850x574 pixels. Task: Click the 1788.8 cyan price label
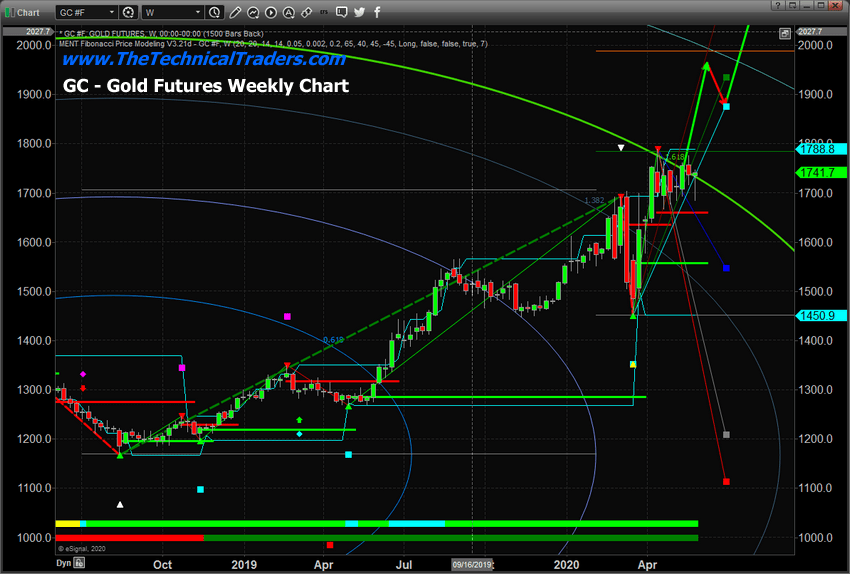(820, 149)
